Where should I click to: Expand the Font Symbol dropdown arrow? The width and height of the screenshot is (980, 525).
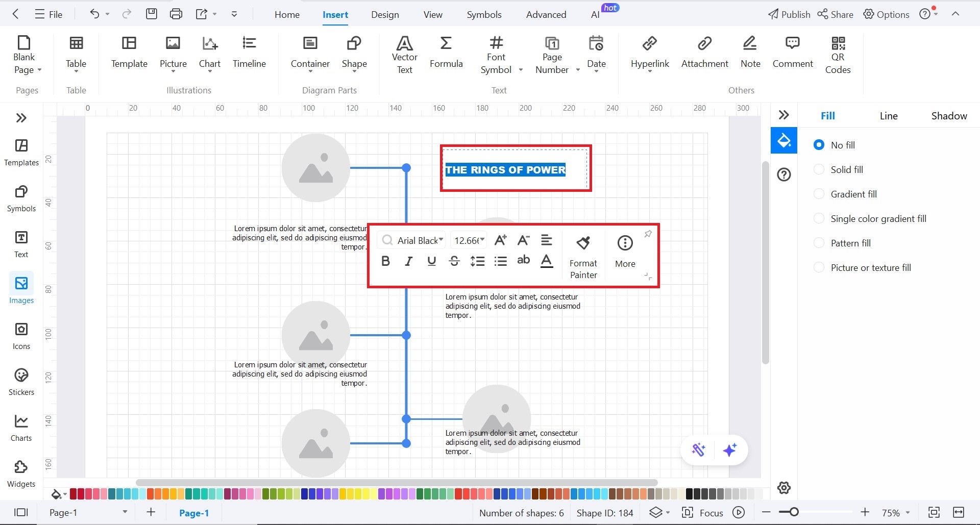[521, 70]
